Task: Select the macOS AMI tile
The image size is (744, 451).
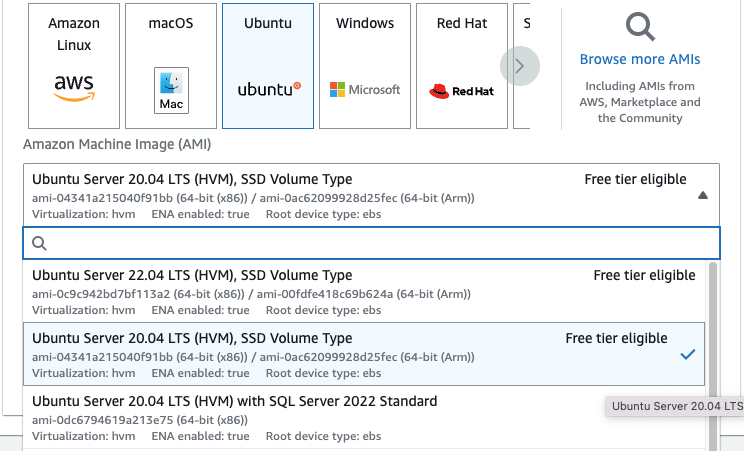Action: (x=171, y=66)
